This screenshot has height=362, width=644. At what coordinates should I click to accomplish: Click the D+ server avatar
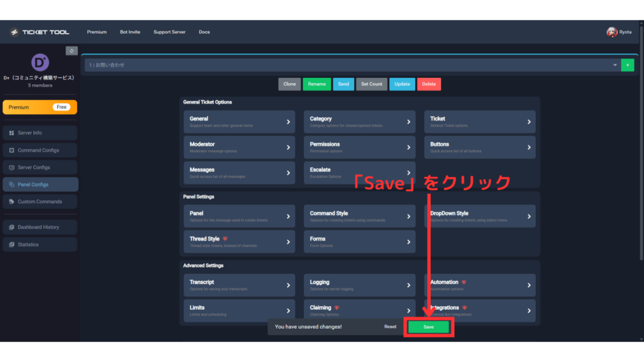pos(40,62)
